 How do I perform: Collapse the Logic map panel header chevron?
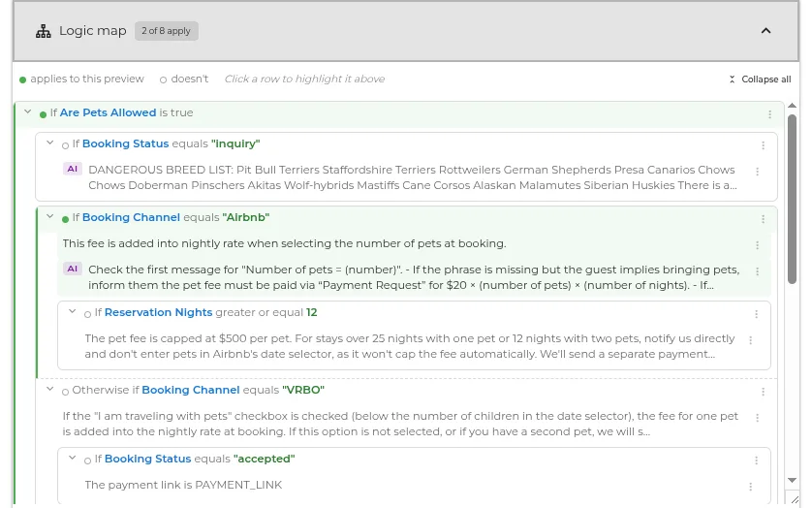coord(765,31)
